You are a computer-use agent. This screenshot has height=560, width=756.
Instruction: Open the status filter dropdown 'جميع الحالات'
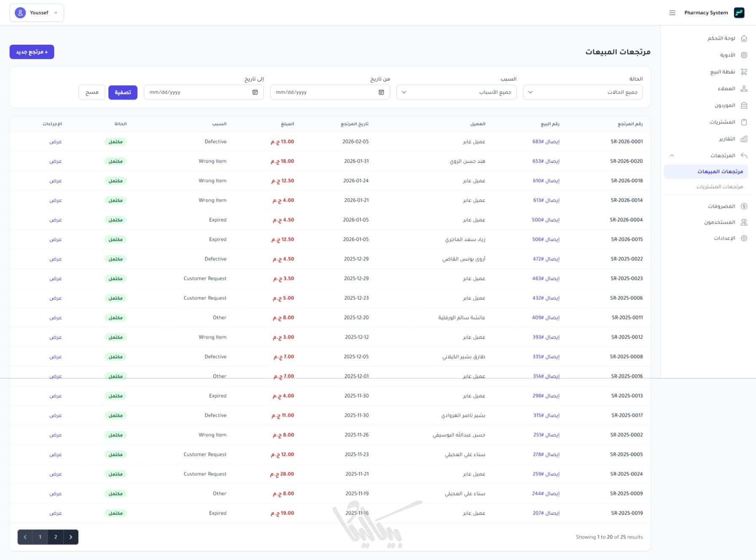[582, 92]
